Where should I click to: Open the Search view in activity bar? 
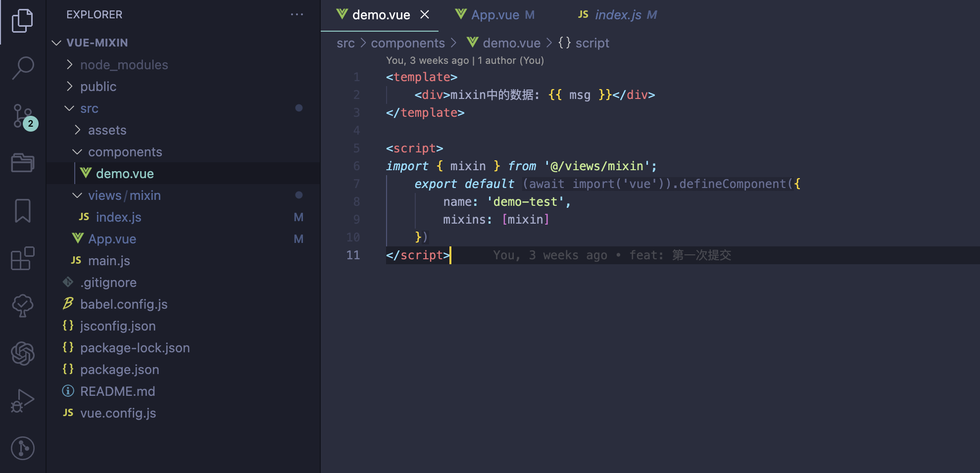22,68
